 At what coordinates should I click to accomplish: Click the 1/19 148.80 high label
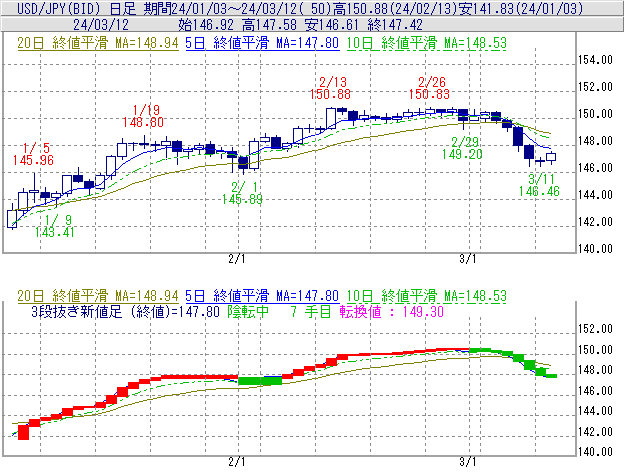(143, 116)
